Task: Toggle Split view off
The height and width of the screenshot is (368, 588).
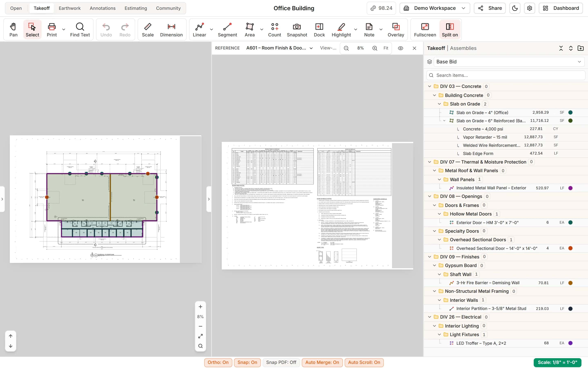Action: (x=450, y=30)
